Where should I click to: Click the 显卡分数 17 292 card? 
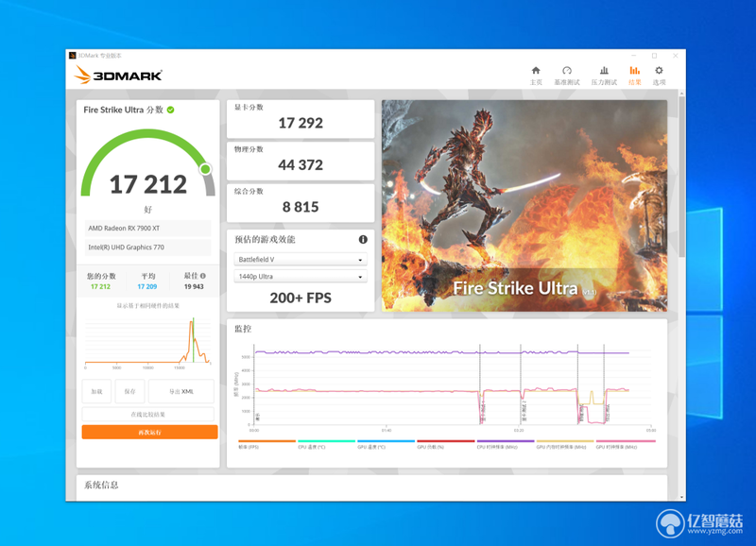(301, 119)
